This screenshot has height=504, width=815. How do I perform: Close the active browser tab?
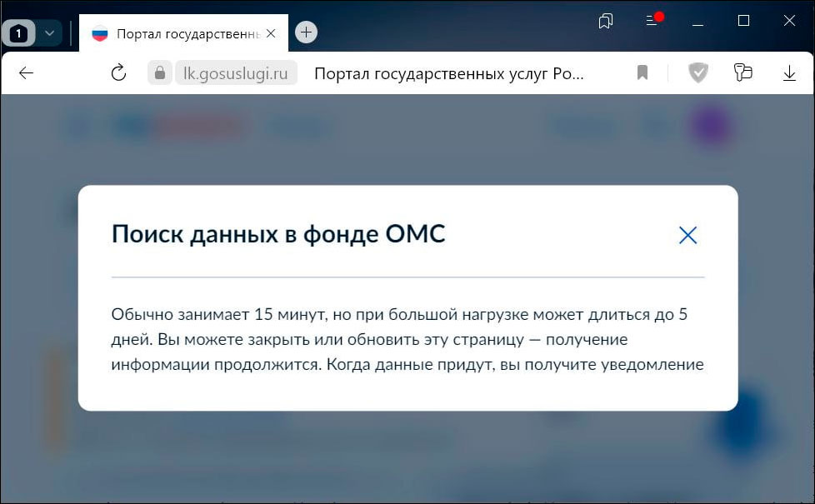coord(271,33)
